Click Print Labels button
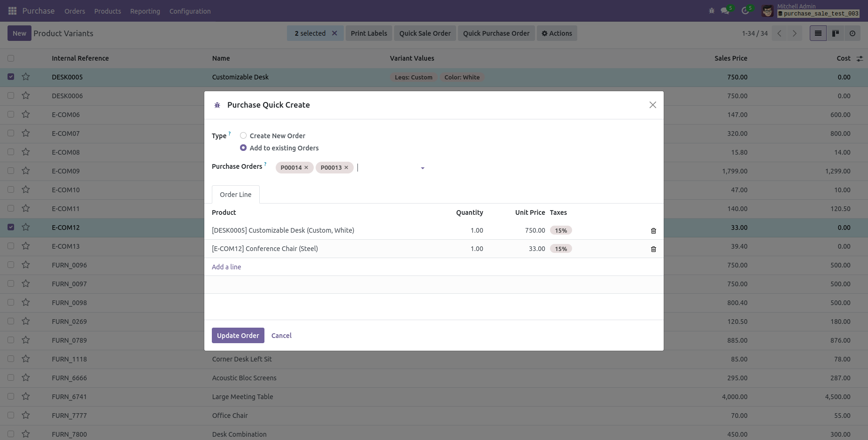The image size is (868, 440). 369,33
